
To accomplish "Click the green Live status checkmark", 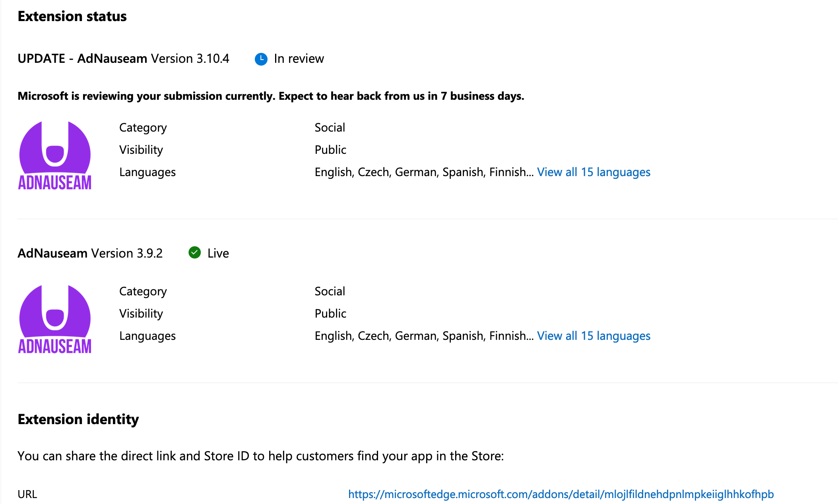I will coord(195,253).
